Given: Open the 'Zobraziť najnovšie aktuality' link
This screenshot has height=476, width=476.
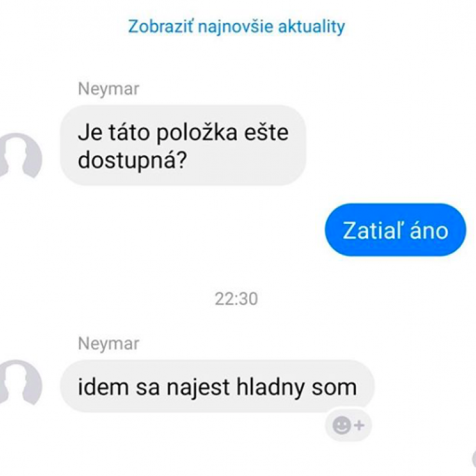Looking at the screenshot, I should click(x=236, y=27).
